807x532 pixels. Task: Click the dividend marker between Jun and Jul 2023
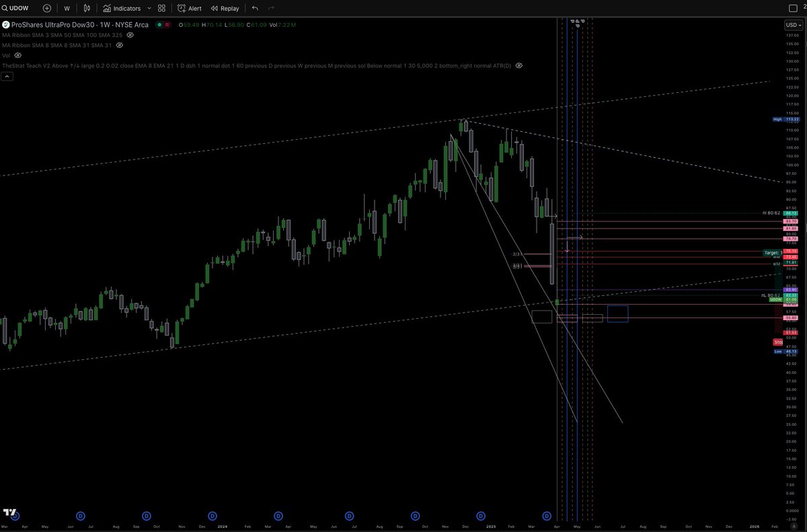[81, 516]
